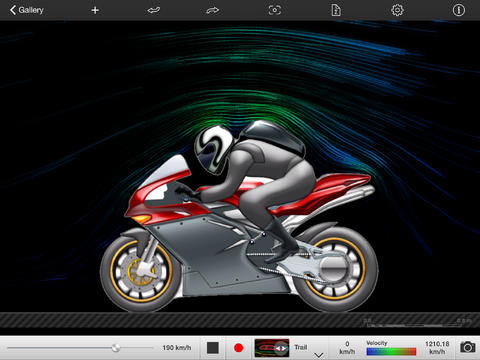Stop the simulation with square button
Viewport: 480px width, 360px height.
point(213,348)
